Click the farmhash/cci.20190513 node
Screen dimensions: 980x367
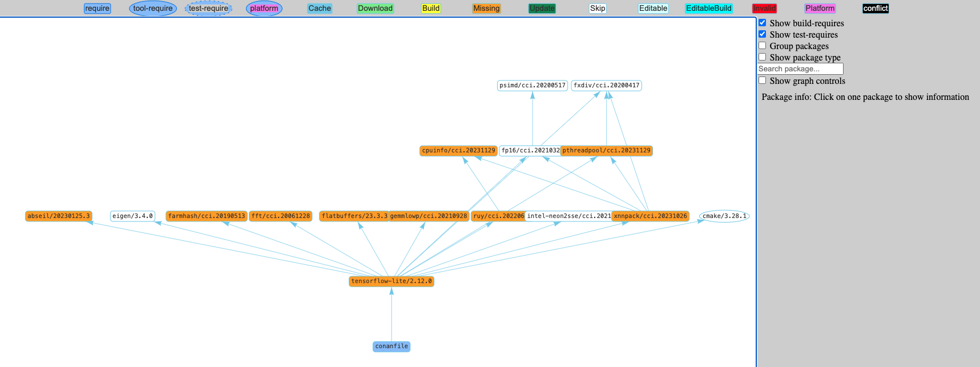tap(206, 216)
